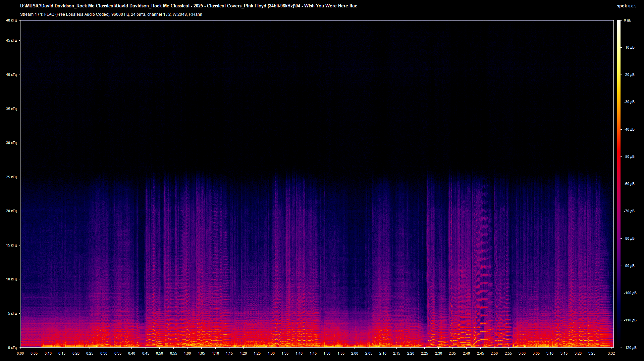Viewport: 644px width, 361px height.
Task: Click the 2:45 time axis label
Action: (480, 353)
